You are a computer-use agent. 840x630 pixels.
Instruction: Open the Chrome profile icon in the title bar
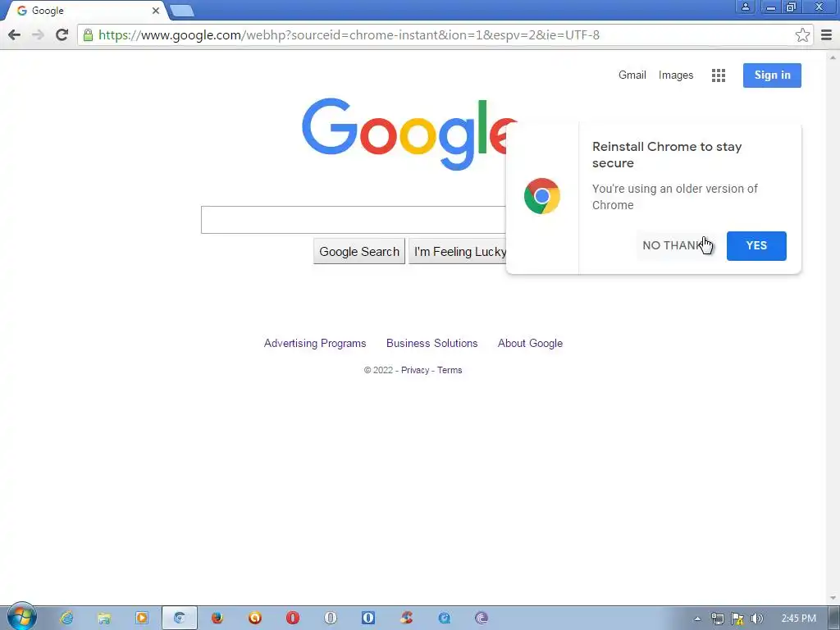[745, 7]
